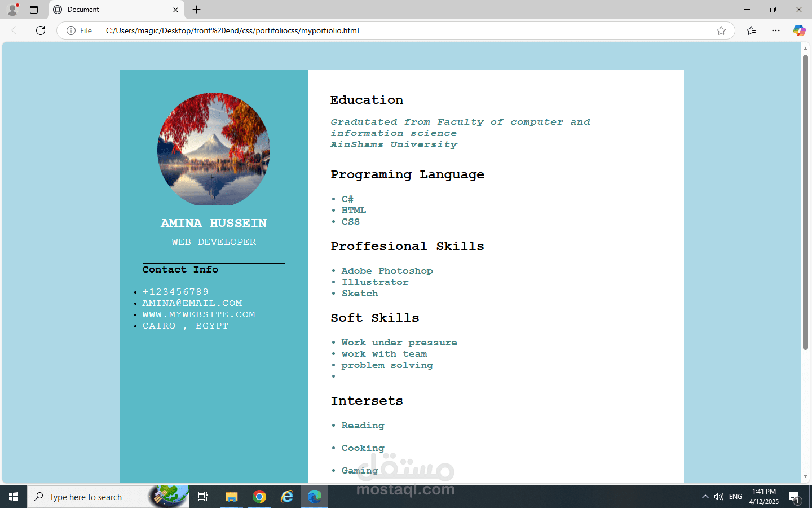
Task: Click the CAIRO , EGYPT entry
Action: (x=186, y=326)
